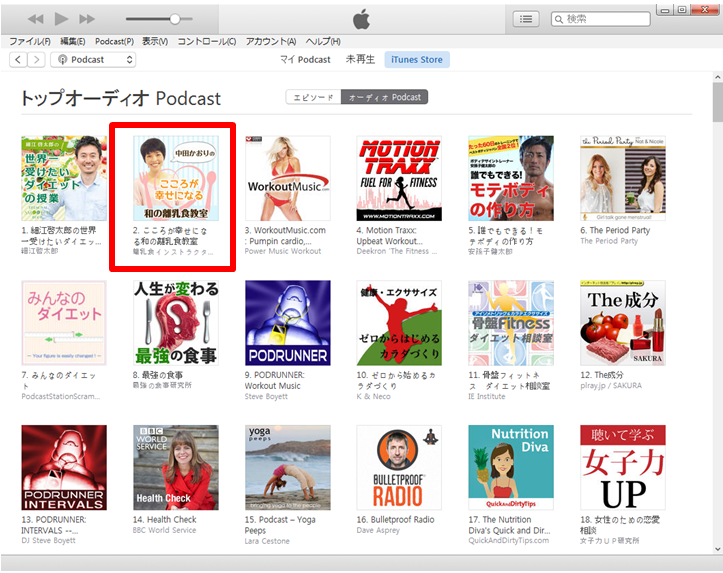Open 世界一受けたいダイエットの授業 podcast artwork
Image resolution: width=723 pixels, height=573 pixels.
click(x=64, y=178)
